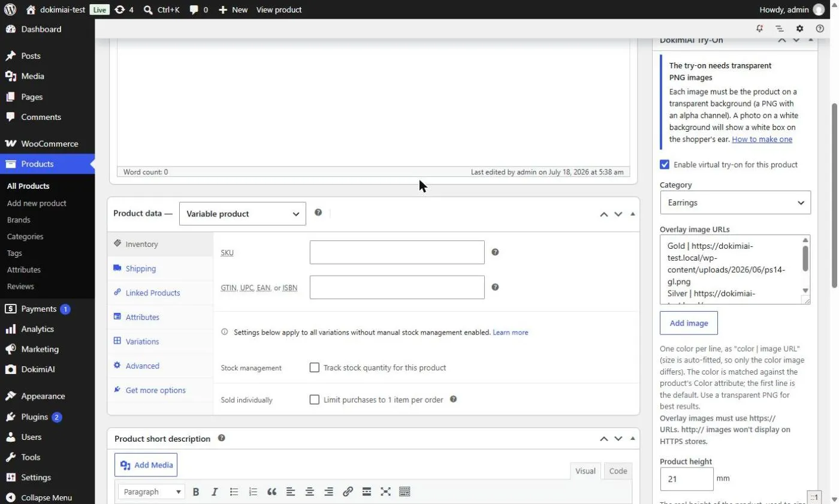Toggle toolbar icon in editor toolbar
This screenshot has width=839, height=504.
coord(405,491)
